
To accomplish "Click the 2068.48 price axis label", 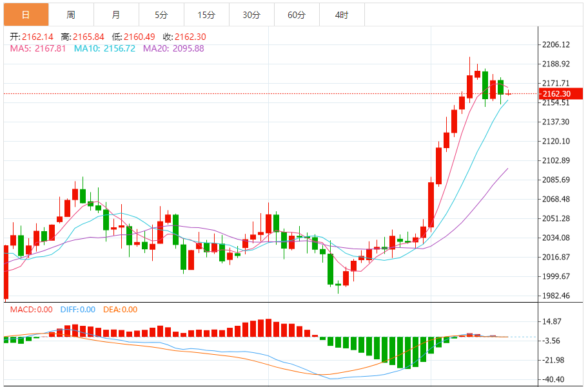I will (x=556, y=199).
